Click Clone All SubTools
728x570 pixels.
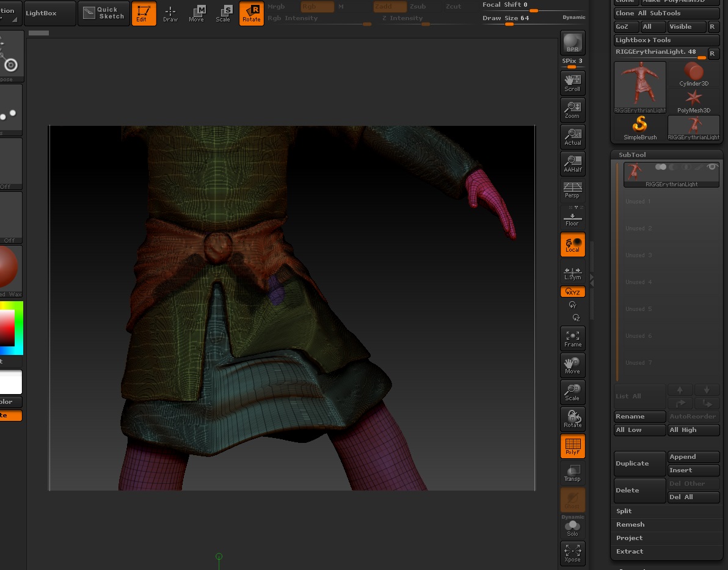pos(666,13)
